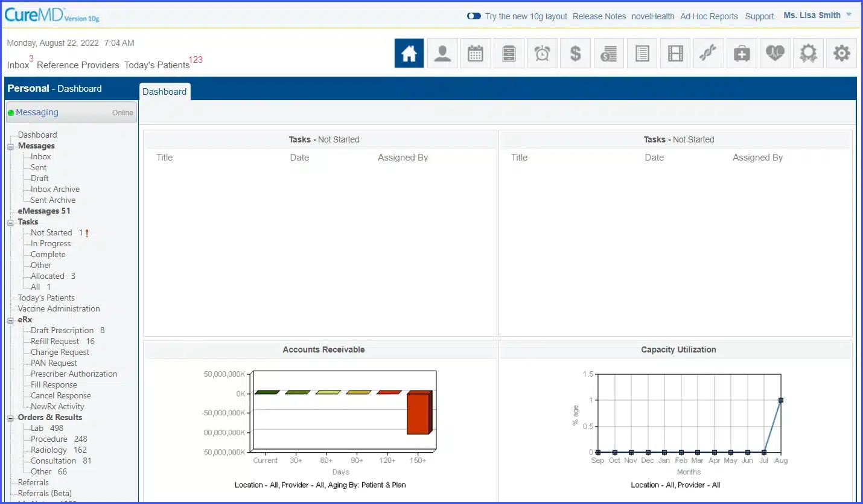
Task: Open Consultation 81 orders
Action: [61, 461]
